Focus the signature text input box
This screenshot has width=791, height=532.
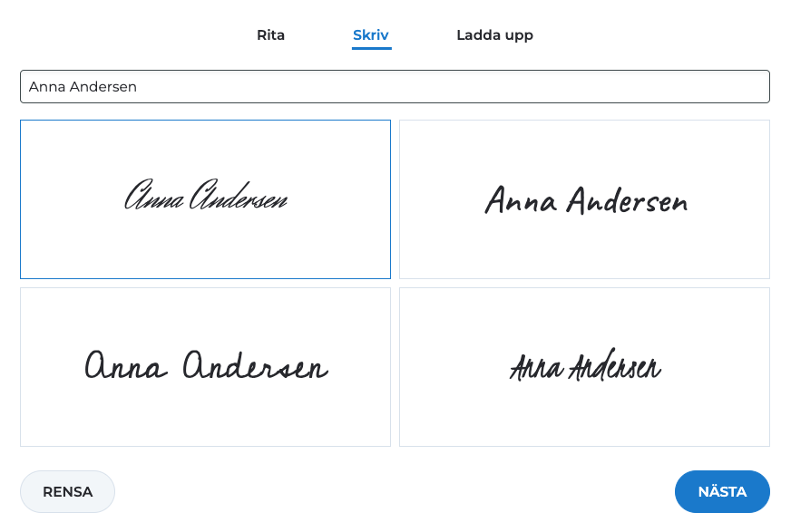tap(395, 87)
